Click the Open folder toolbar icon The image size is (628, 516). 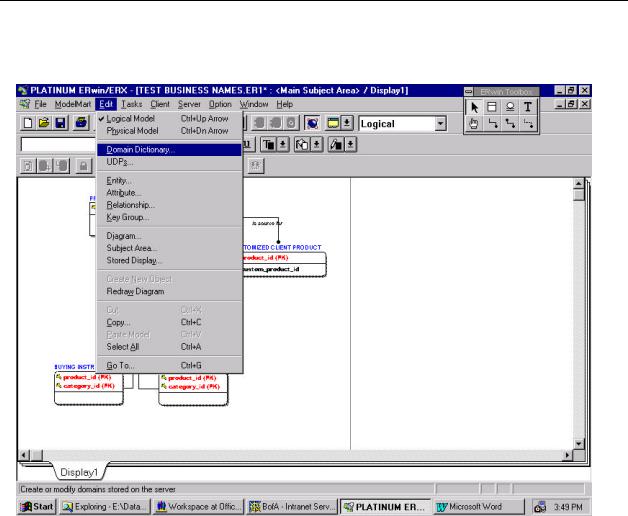tap(44, 123)
